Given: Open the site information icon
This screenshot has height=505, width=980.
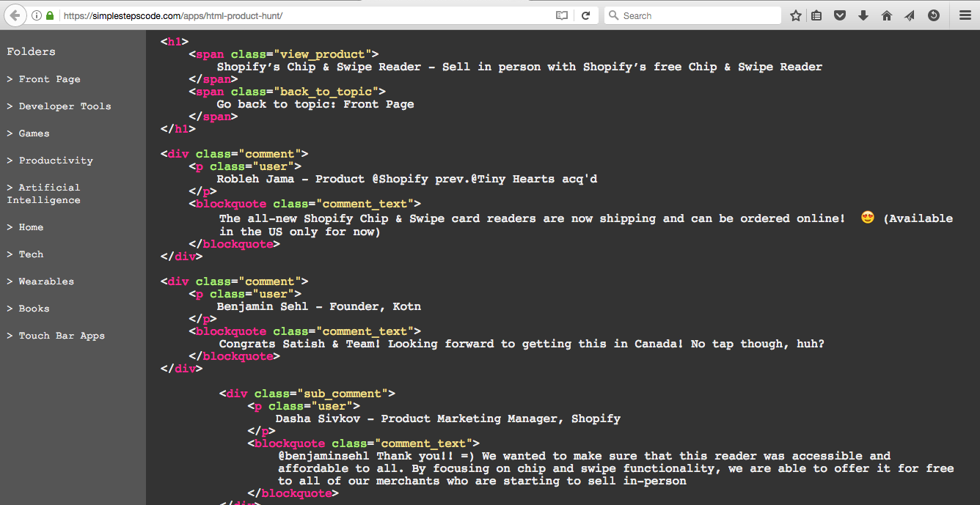Looking at the screenshot, I should tap(37, 15).
